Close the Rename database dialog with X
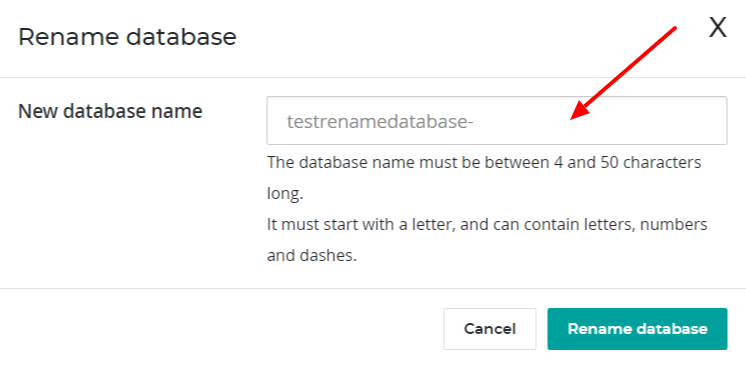746x368 pixels. [x=717, y=28]
